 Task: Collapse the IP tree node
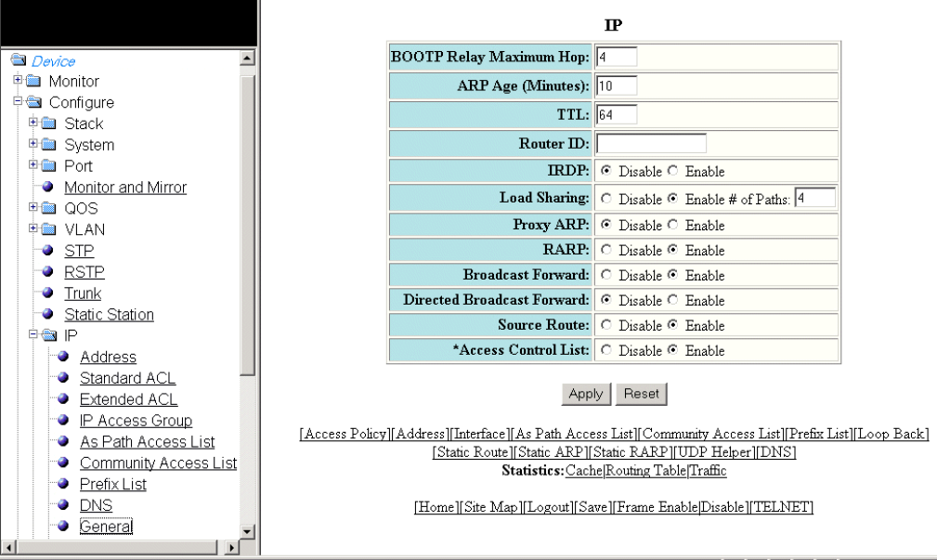click(x=33, y=334)
